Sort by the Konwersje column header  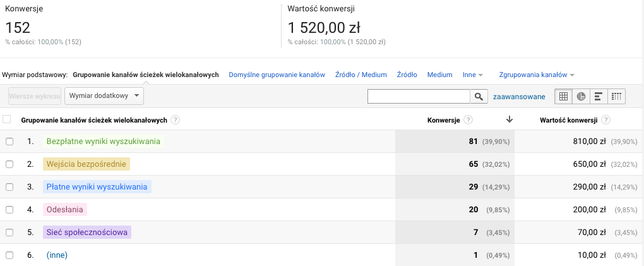(x=443, y=120)
